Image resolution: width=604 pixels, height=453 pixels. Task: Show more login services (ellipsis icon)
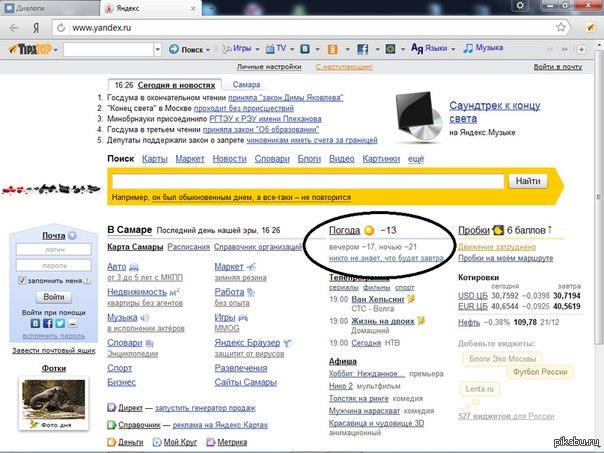pyautogui.click(x=72, y=324)
